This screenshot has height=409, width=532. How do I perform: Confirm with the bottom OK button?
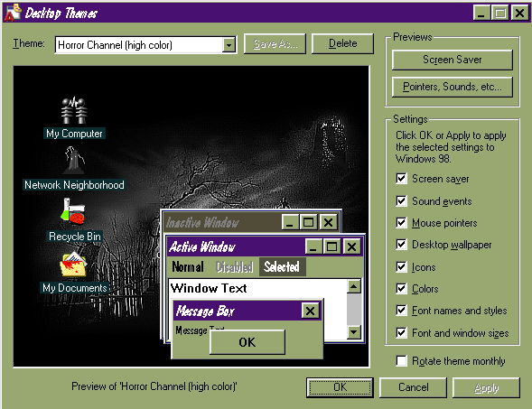(340, 387)
